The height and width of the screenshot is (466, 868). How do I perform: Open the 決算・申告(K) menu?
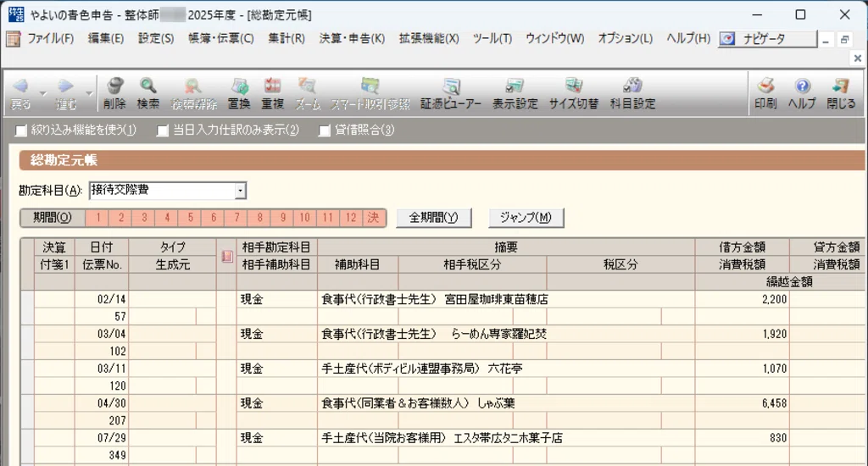coord(352,39)
